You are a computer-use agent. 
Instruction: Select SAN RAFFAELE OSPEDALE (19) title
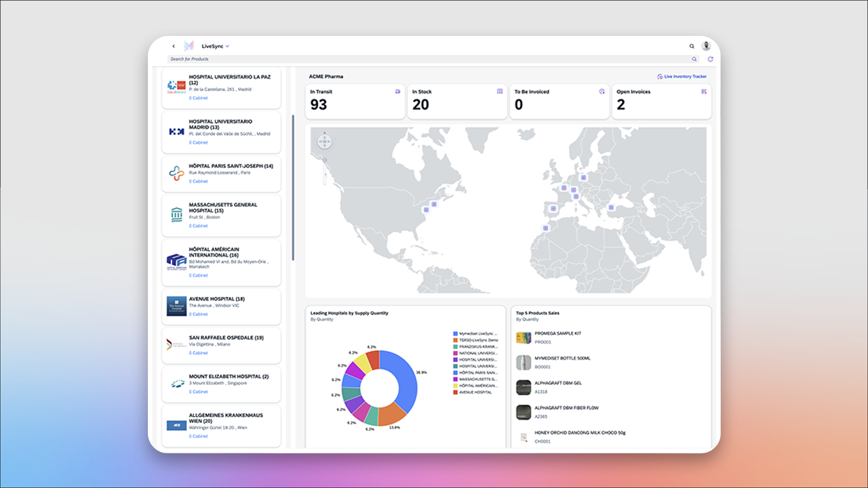click(226, 338)
